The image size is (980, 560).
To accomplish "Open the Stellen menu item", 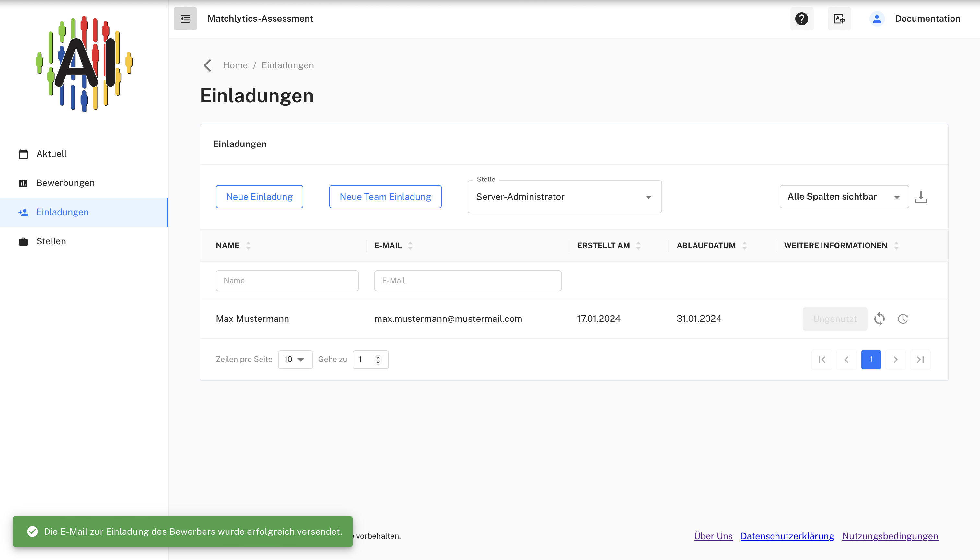I will 84,241.
